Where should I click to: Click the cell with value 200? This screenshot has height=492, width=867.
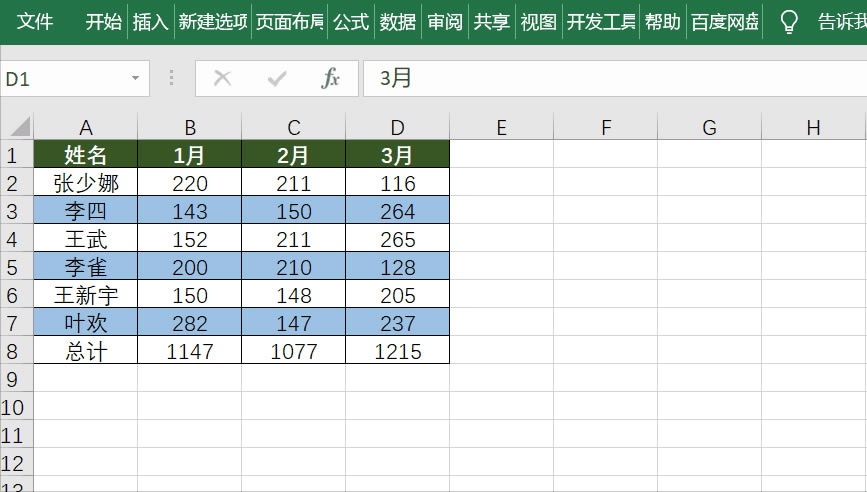190,267
